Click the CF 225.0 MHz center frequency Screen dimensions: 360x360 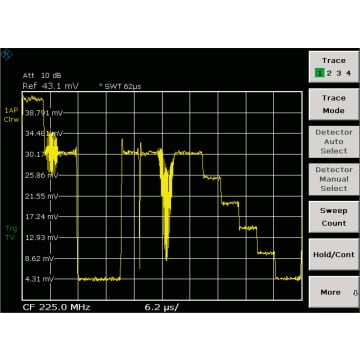[x=56, y=307]
